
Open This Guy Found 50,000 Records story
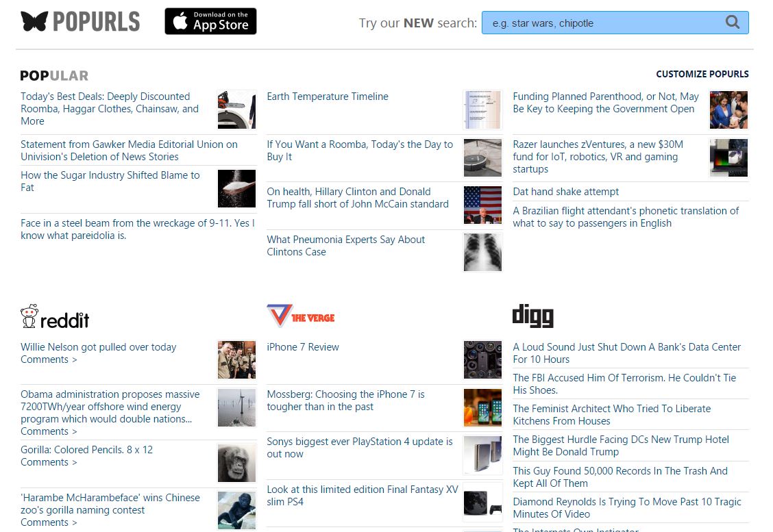click(x=620, y=477)
